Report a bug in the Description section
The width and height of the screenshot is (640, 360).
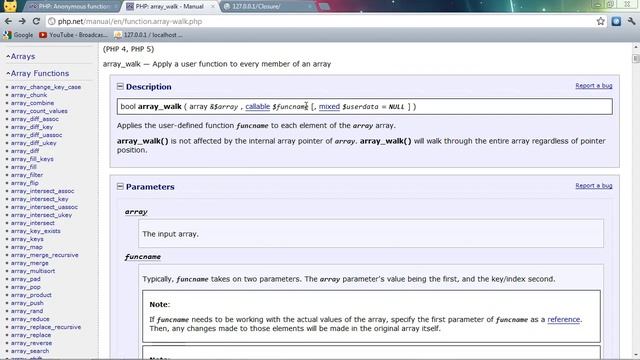tap(594, 86)
